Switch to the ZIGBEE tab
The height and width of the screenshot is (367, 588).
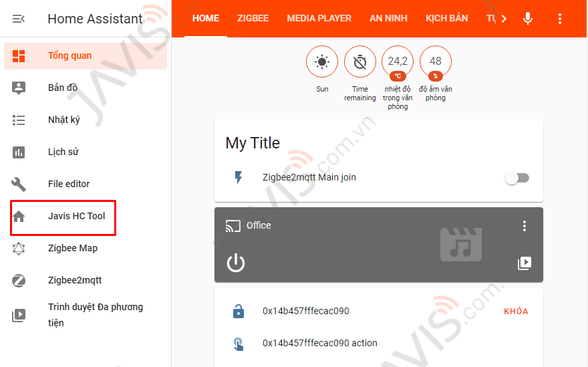click(253, 19)
